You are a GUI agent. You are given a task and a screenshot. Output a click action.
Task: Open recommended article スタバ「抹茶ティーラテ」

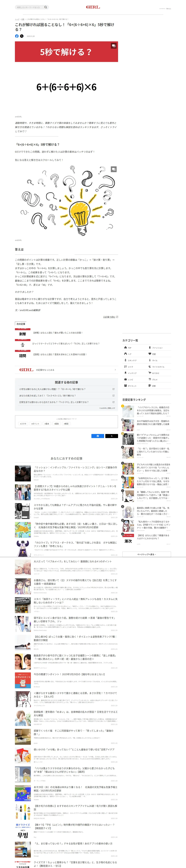point(76,601)
